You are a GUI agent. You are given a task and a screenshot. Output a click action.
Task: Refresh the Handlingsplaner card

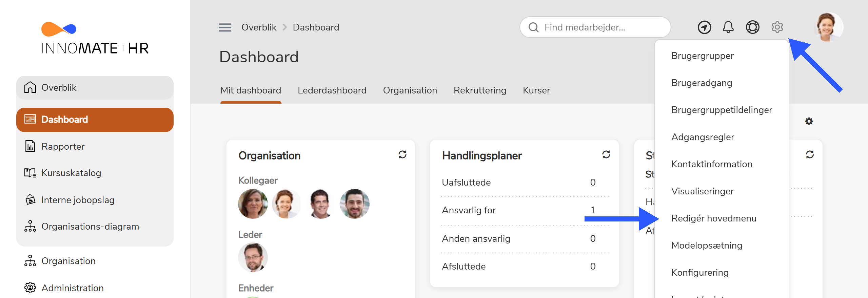pyautogui.click(x=606, y=155)
